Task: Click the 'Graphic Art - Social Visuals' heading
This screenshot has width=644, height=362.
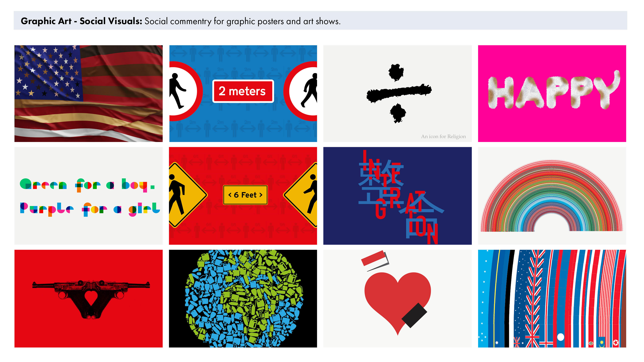Action: coord(82,21)
